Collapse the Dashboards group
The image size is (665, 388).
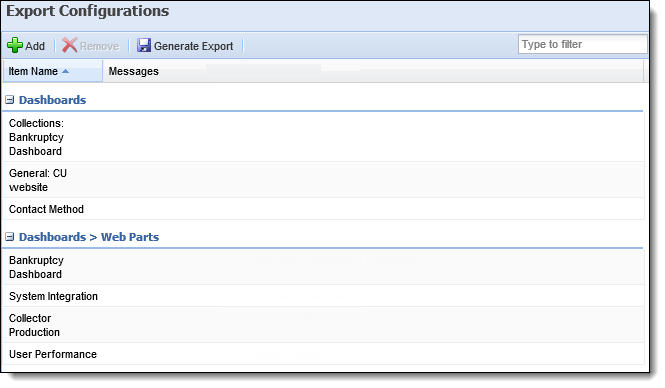[x=9, y=100]
